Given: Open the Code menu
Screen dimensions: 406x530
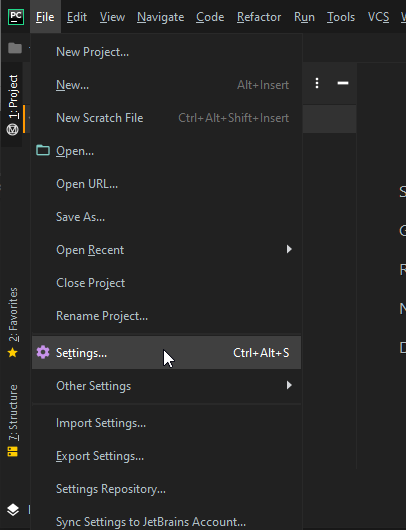Looking at the screenshot, I should (x=210, y=17).
